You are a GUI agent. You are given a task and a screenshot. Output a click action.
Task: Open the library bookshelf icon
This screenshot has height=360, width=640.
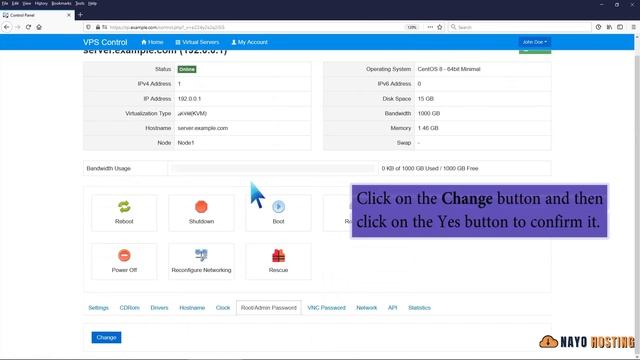[609, 27]
